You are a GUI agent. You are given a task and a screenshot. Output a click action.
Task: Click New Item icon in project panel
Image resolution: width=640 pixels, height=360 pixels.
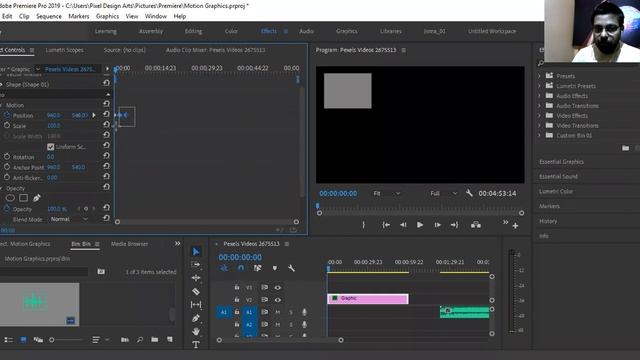click(170, 340)
